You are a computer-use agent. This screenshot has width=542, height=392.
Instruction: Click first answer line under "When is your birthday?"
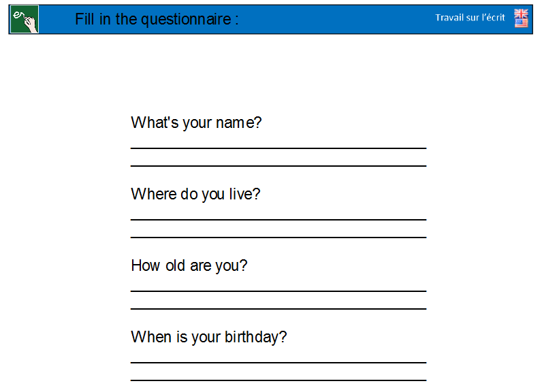click(x=278, y=361)
